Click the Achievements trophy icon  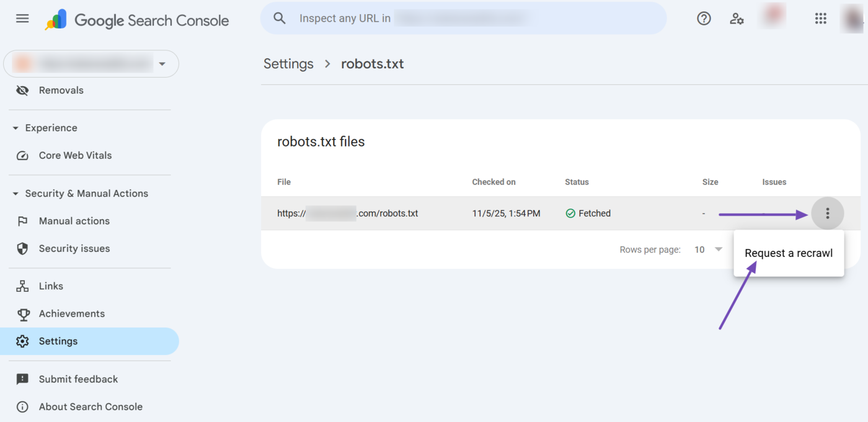pyautogui.click(x=22, y=313)
